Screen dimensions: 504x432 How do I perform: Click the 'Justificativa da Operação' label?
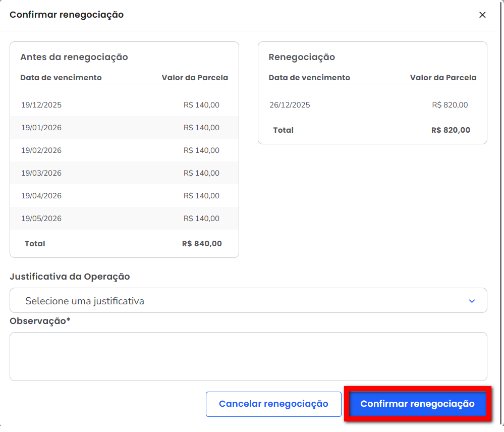[70, 277]
